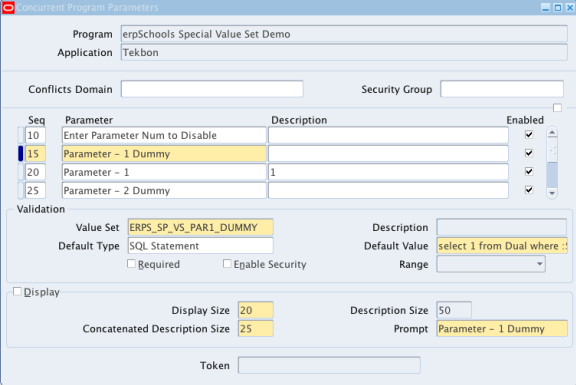
Task: Click the Program field
Action: [344, 34]
